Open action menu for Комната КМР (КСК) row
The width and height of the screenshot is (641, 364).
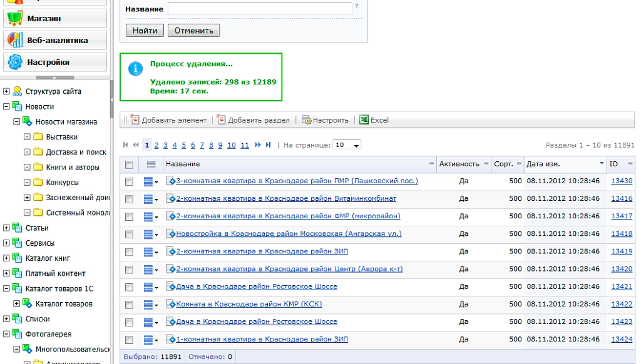(x=150, y=305)
